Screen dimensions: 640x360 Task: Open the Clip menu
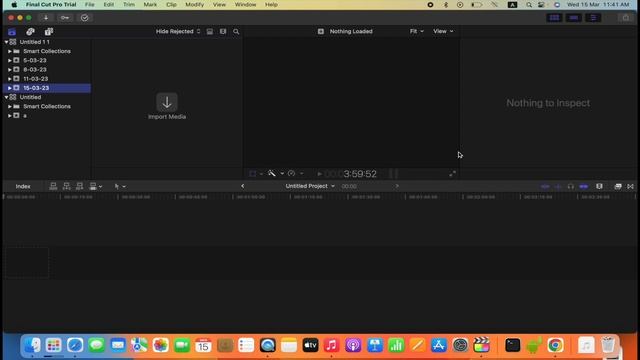click(x=171, y=5)
